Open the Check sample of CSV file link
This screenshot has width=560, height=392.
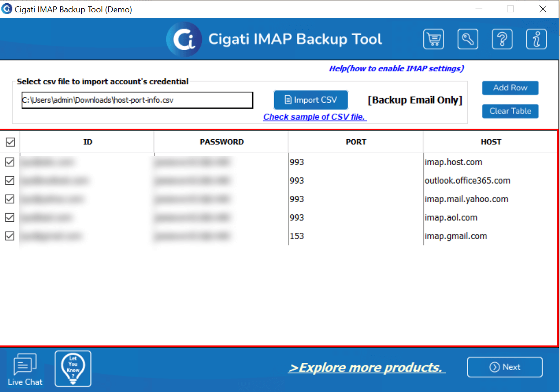point(315,117)
